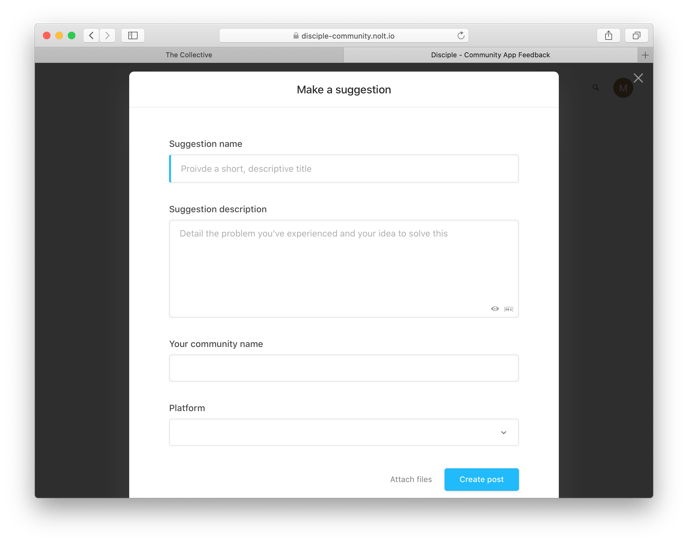Toggle description preview eye icon

pyautogui.click(x=495, y=309)
